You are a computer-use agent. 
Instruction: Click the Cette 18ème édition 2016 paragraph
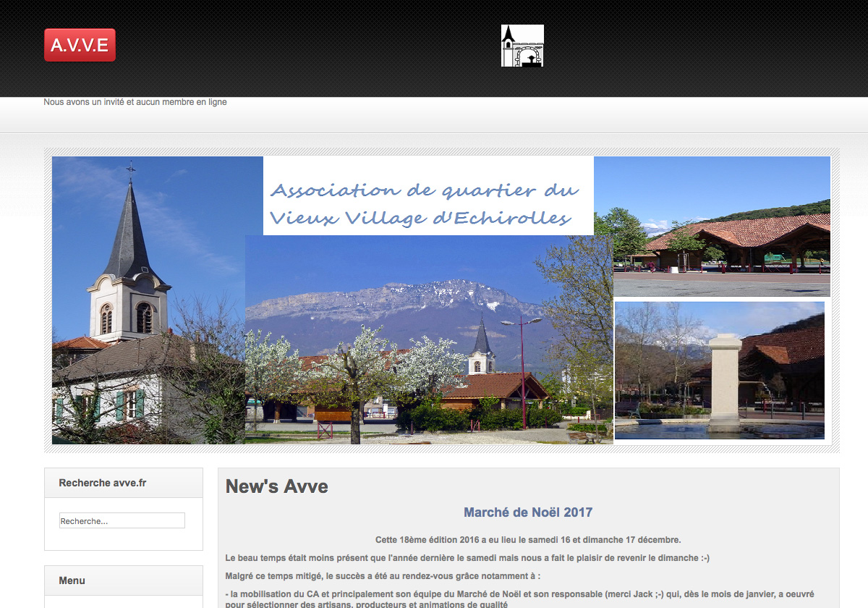[x=528, y=539]
